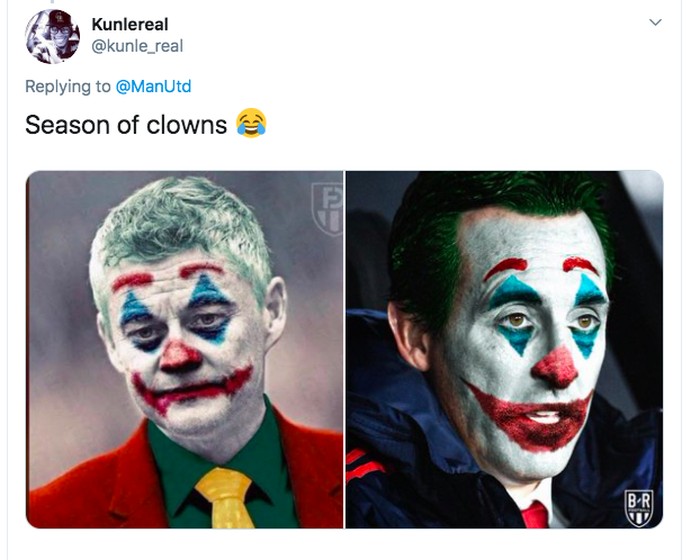Open the right clown image with green hair

coord(504,349)
